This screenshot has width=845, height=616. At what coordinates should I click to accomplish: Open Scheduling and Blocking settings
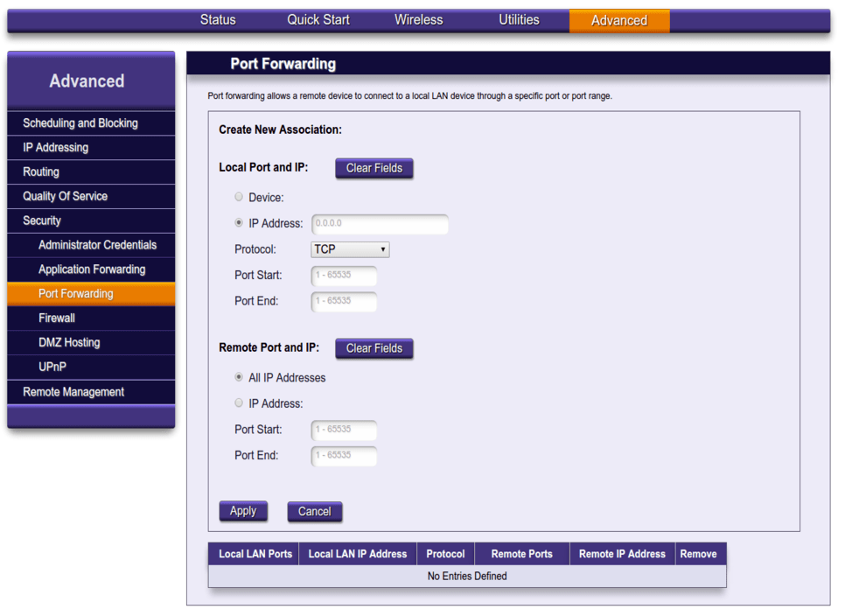pyautogui.click(x=80, y=122)
